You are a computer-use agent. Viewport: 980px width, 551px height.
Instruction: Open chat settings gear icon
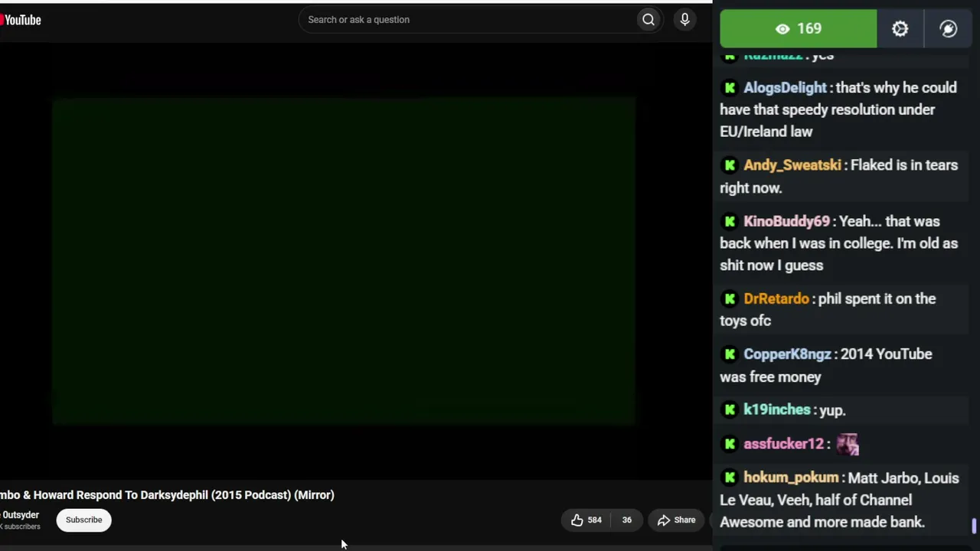point(900,29)
